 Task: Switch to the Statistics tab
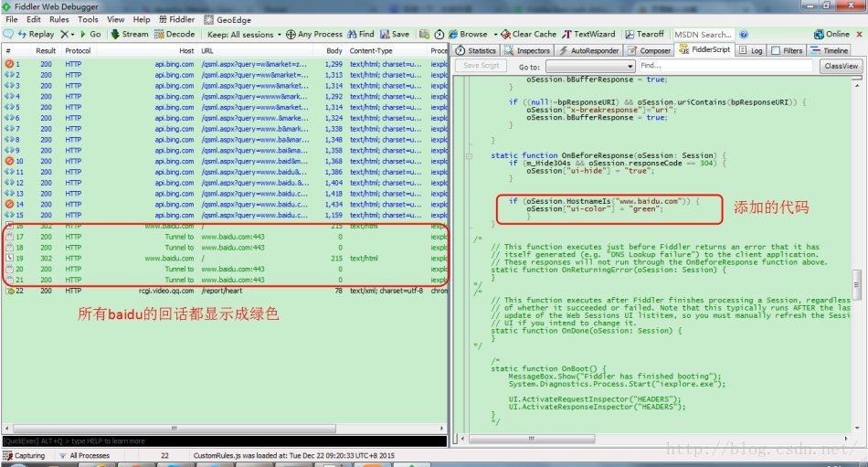pos(476,50)
